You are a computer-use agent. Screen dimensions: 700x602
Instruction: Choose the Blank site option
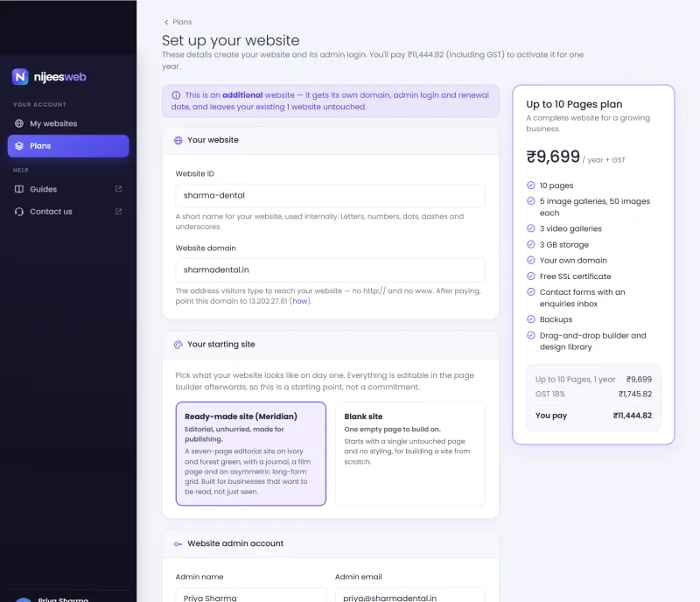409,454
